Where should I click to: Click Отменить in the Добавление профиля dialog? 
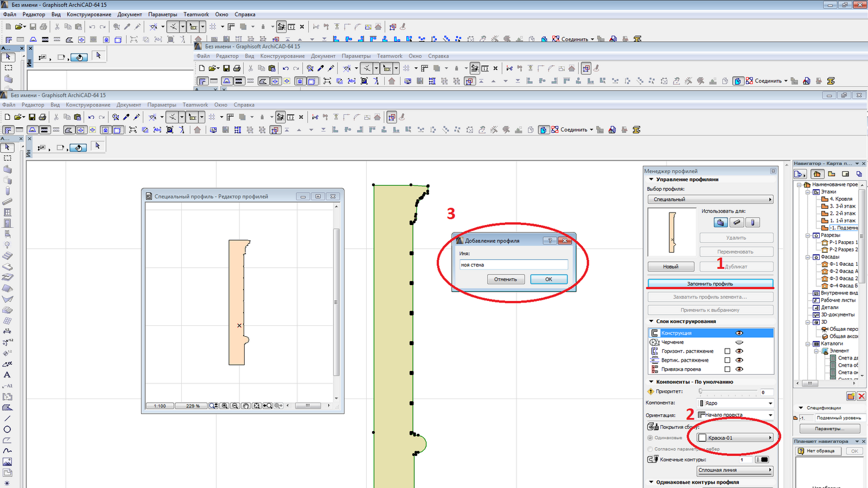tap(506, 279)
